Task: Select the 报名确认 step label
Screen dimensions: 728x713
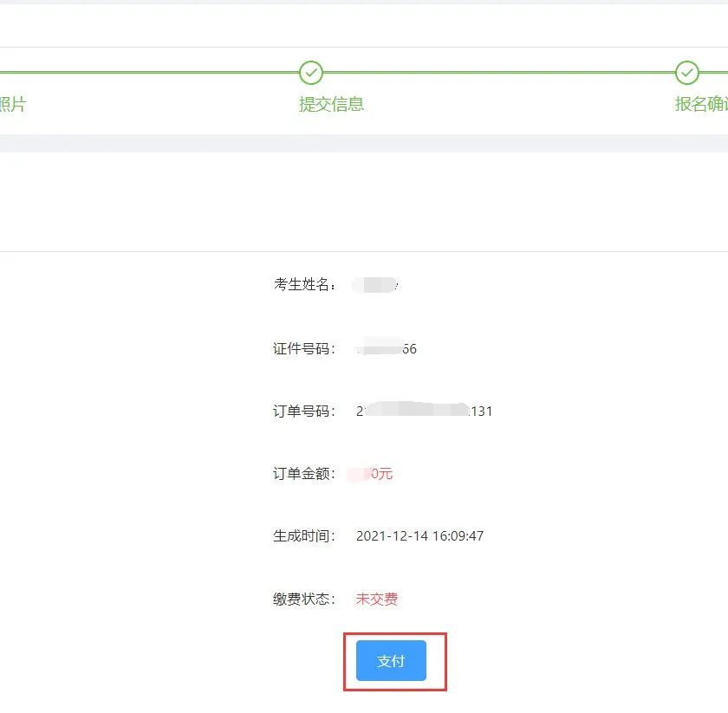Action: [700, 105]
